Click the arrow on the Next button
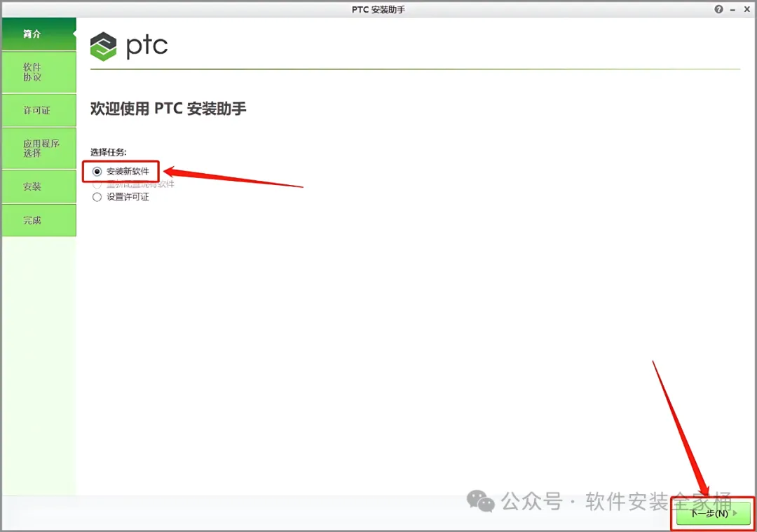This screenshot has width=757, height=532. pos(735,513)
